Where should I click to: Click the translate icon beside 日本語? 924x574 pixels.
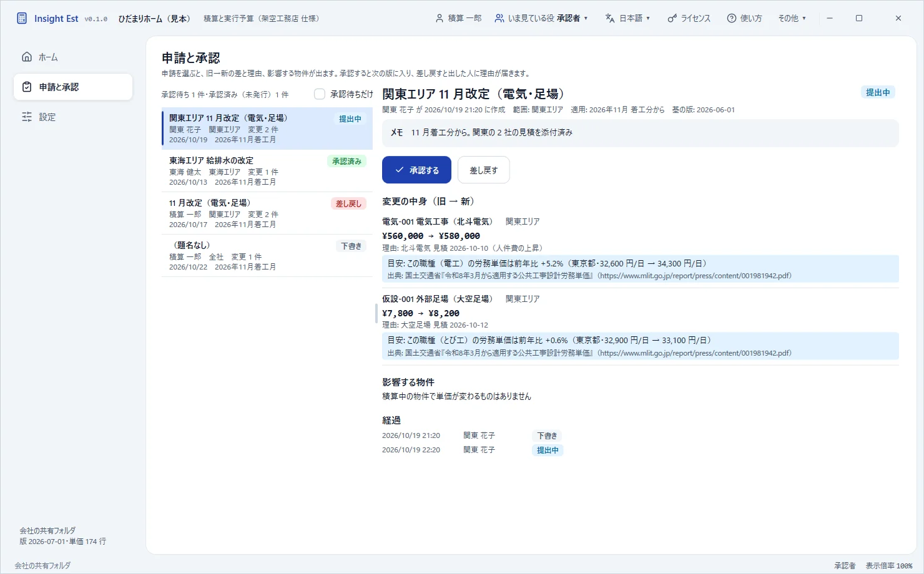coord(610,18)
